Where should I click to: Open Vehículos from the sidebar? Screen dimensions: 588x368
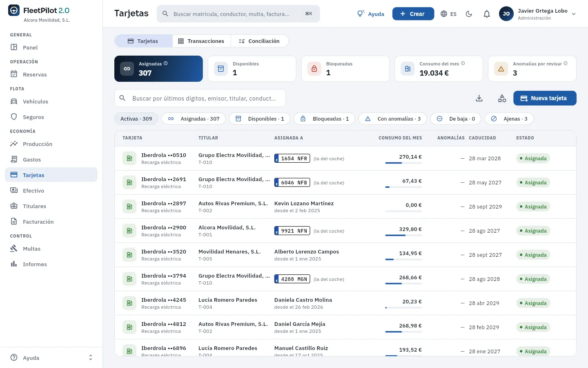51,101
